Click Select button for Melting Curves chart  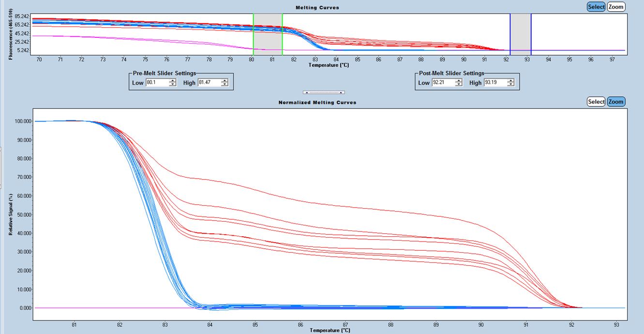coord(596,7)
